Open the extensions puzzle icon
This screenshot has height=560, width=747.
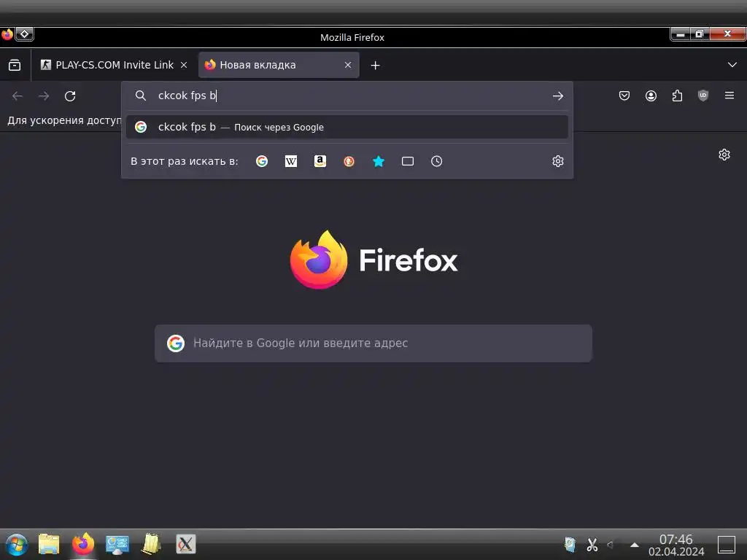tap(677, 96)
